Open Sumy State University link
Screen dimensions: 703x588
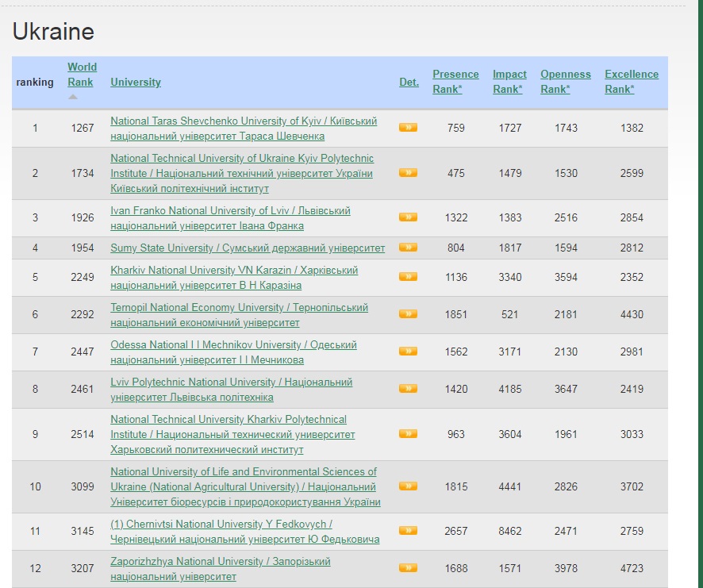(248, 248)
